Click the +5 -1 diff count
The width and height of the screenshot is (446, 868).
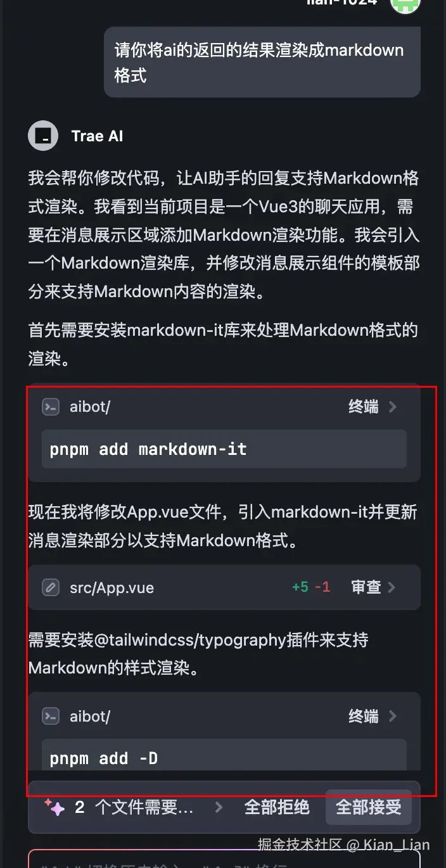point(311,587)
